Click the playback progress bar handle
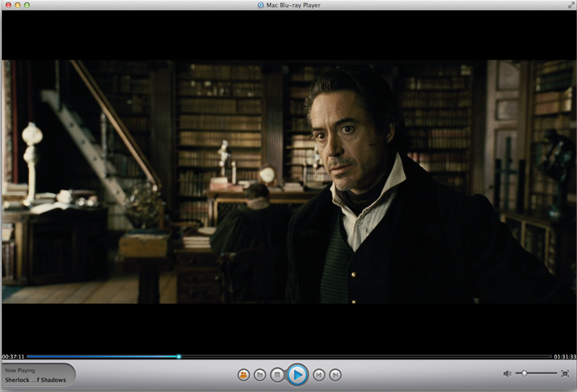This screenshot has width=577, height=392. click(x=178, y=356)
